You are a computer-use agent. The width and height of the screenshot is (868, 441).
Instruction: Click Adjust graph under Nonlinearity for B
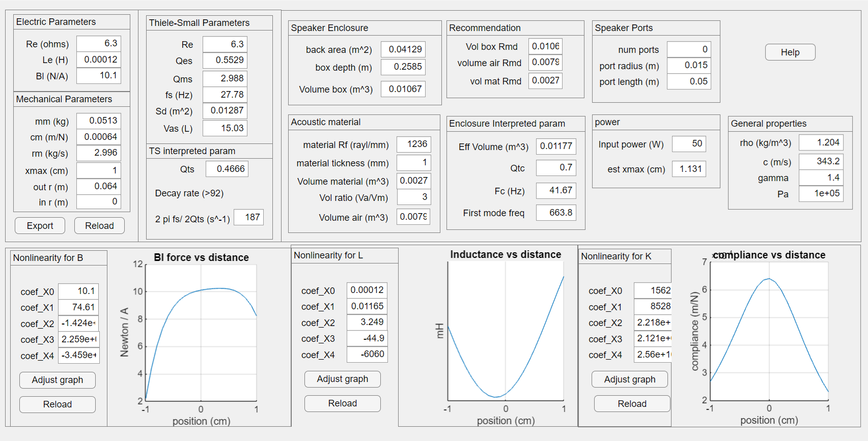pyautogui.click(x=58, y=380)
